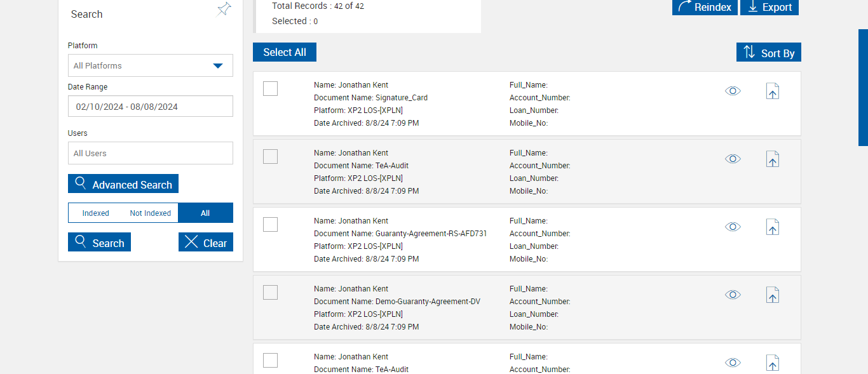The width and height of the screenshot is (868, 374).
Task: Click the pin icon in Search panel
Action: (224, 10)
